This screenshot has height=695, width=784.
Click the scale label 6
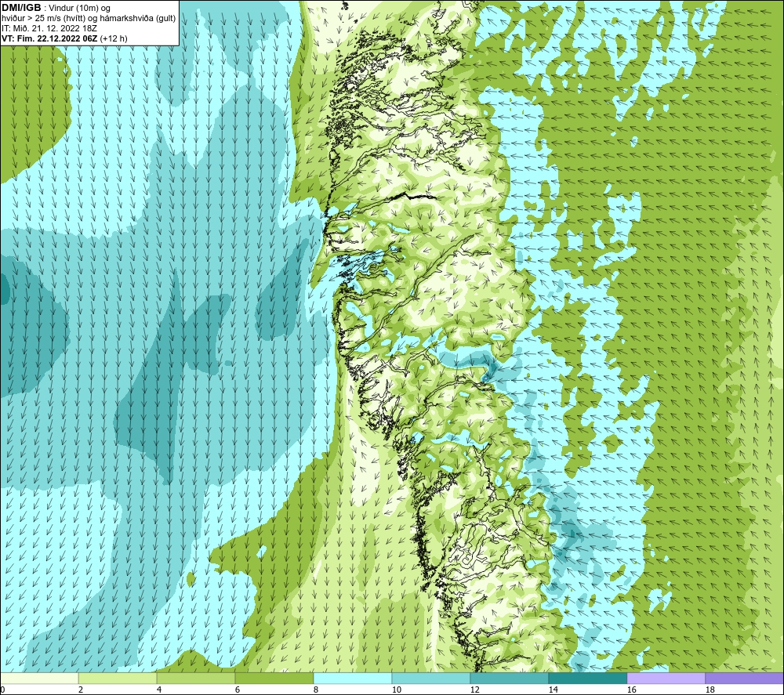tap(238, 690)
